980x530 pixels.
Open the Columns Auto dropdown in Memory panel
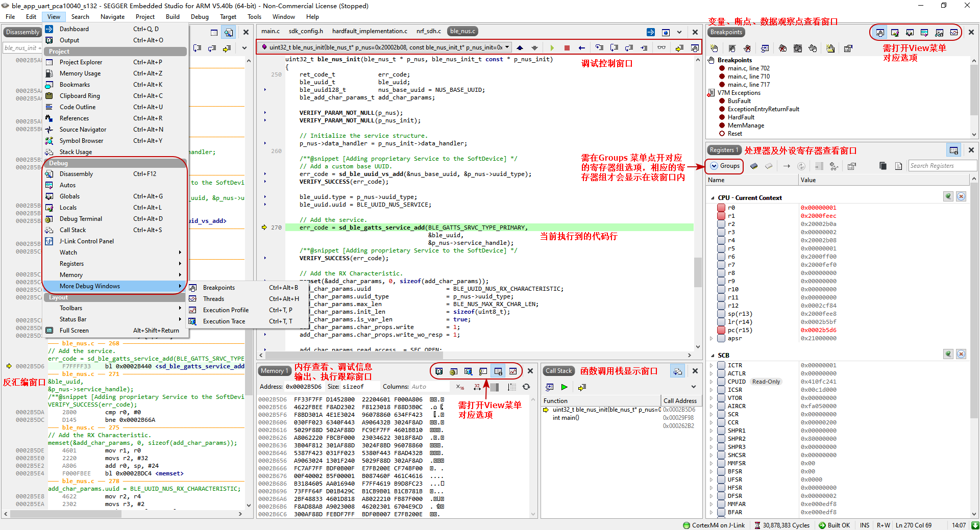tap(430, 386)
